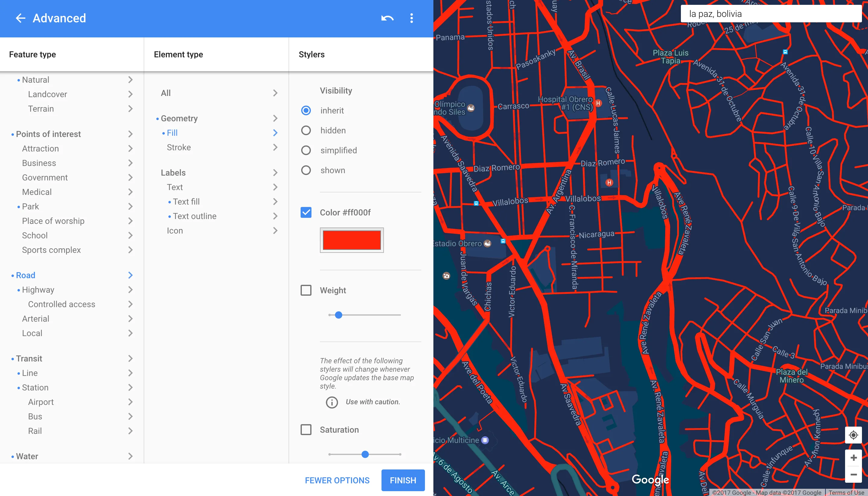This screenshot has width=868, height=496.
Task: Expand the Water feature type chevron
Action: [130, 456]
